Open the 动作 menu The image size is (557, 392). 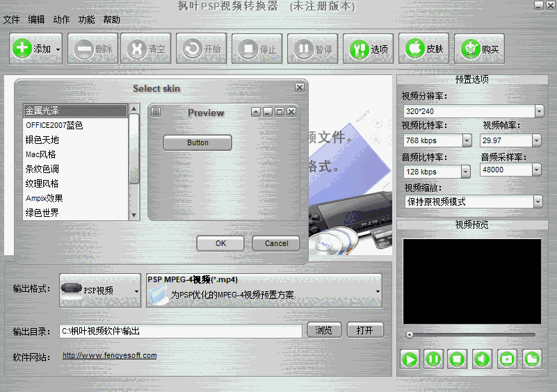[61, 19]
